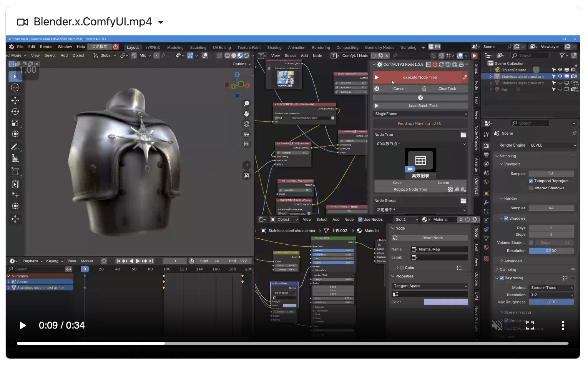Uncheck the Use Nodes checkbox
Viewport: 588px width, 367px height.
click(360, 220)
